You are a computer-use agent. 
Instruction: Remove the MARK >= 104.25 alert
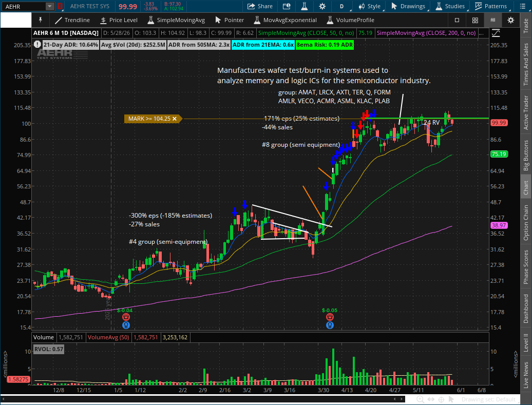(175, 119)
